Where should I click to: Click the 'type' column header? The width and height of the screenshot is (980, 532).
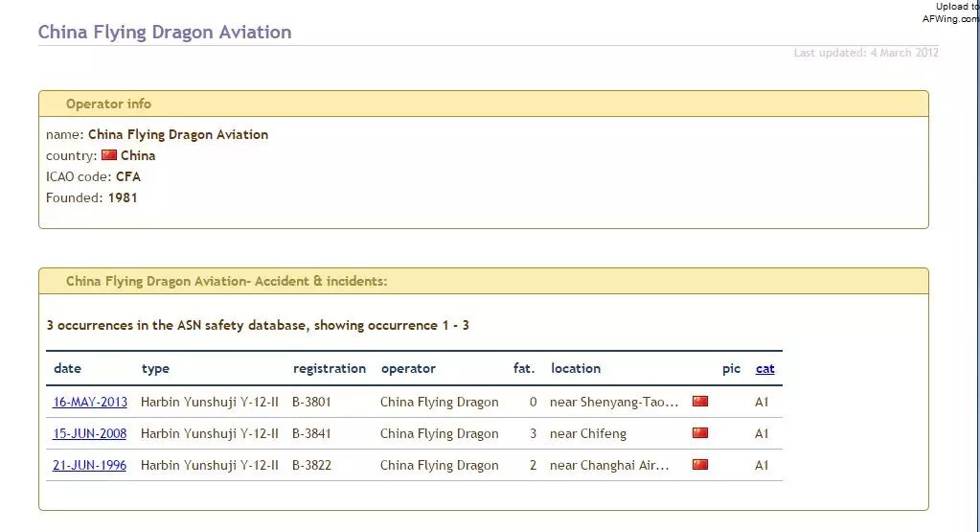click(x=155, y=369)
